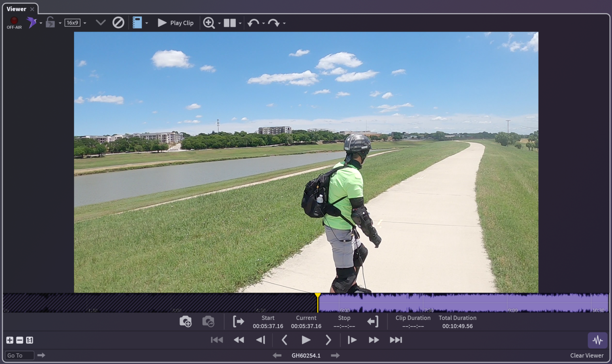This screenshot has height=364, width=612.
Task: Jump to the clip end with skip-forward
Action: tap(396, 340)
